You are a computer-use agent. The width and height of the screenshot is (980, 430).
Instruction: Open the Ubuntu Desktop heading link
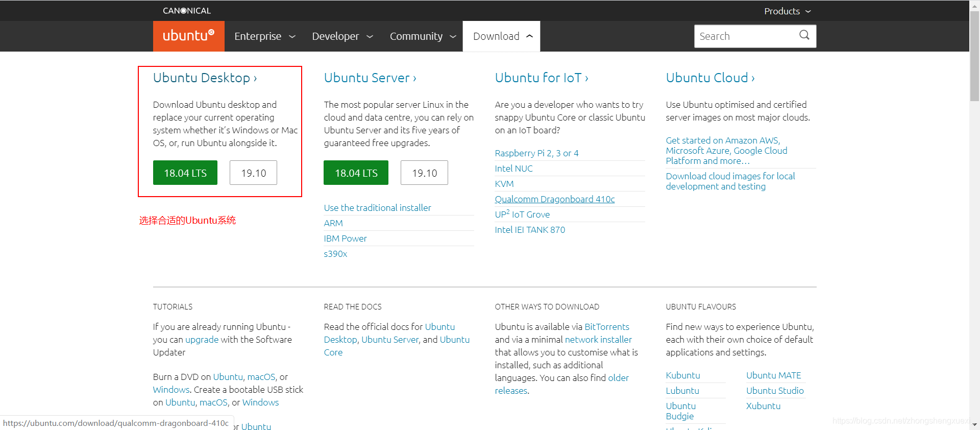[x=205, y=78]
